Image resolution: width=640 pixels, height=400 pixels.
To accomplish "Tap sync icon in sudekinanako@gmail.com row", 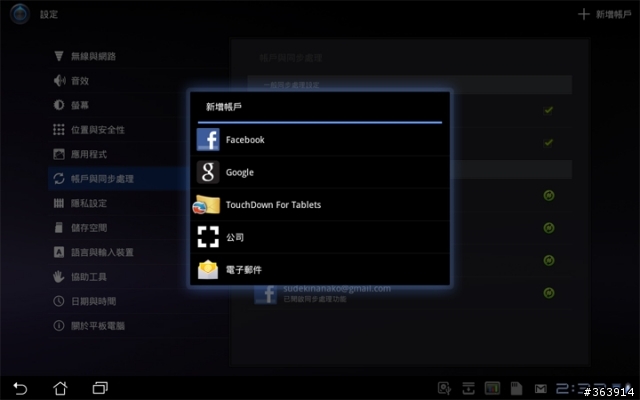I will tap(549, 293).
